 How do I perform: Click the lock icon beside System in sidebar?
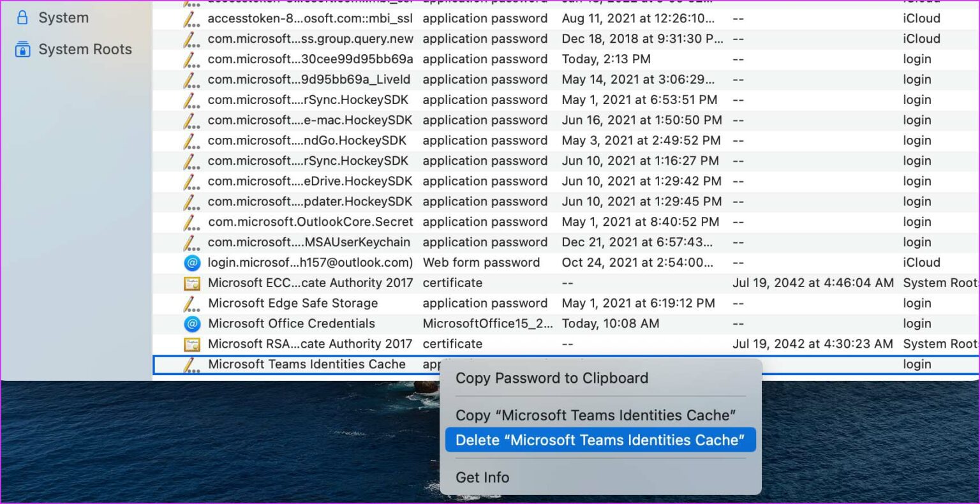(23, 17)
